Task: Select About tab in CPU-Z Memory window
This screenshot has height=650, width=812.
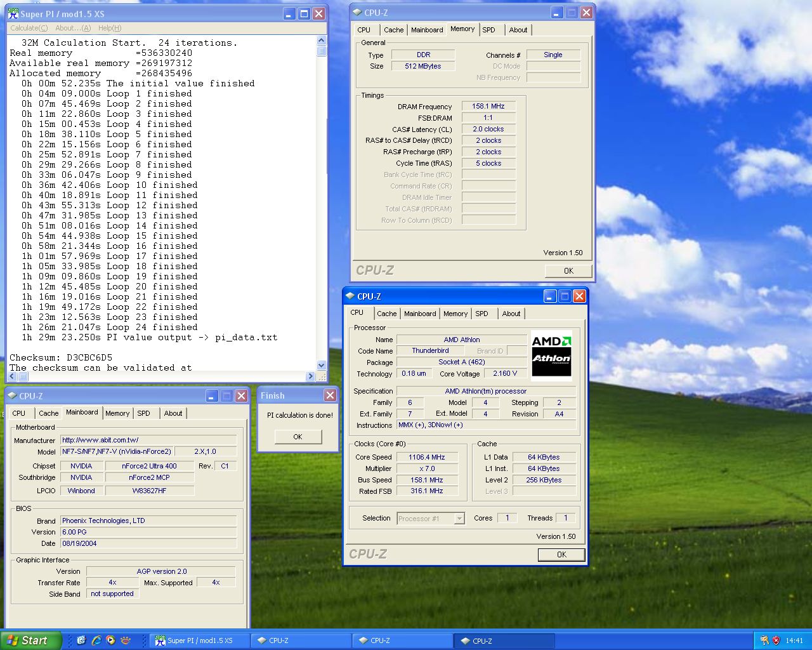Action: (x=518, y=30)
